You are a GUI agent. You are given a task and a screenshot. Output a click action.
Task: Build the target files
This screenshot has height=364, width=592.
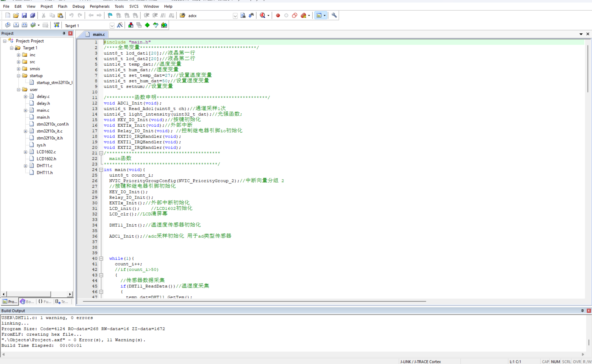16,25
